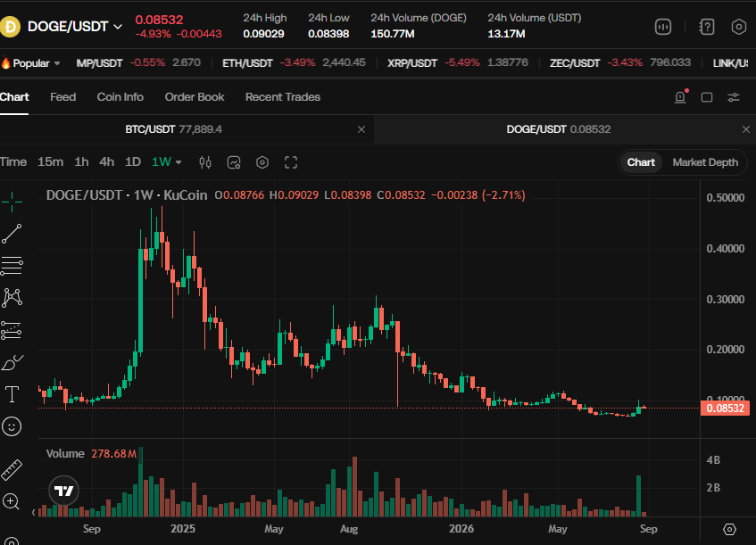Viewport: 756px width, 545px height.
Task: Choose the text annotation tool
Action: [x=12, y=394]
